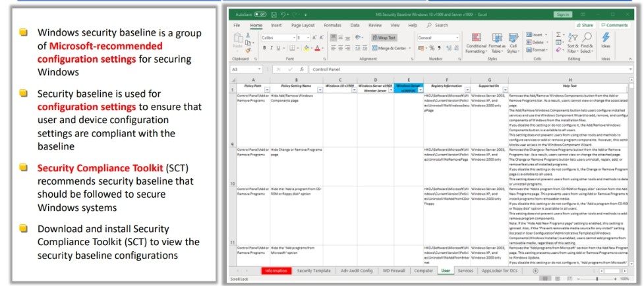Click the Decrease Indent icon
Image resolution: width=644 pixels, height=286 pixels.
point(357,48)
